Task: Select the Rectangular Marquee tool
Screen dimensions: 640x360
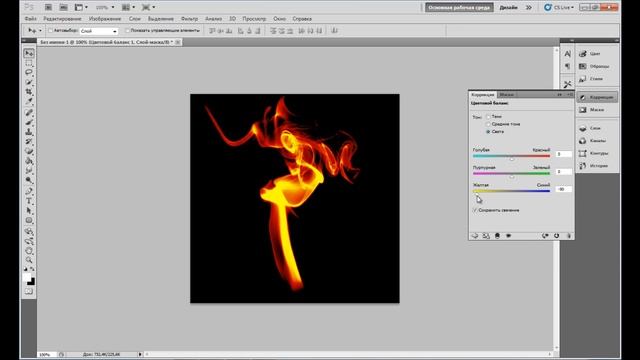Action: (29, 63)
